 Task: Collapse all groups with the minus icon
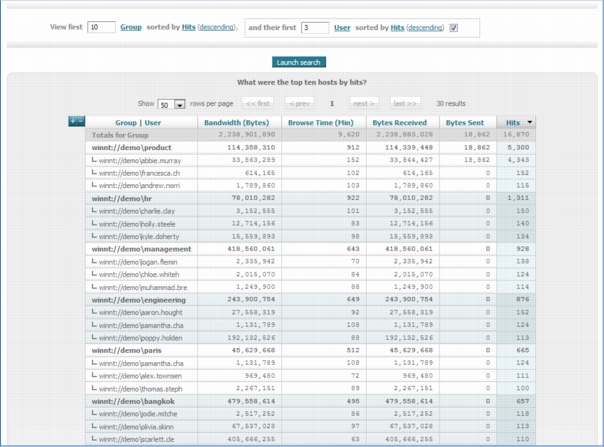point(81,122)
